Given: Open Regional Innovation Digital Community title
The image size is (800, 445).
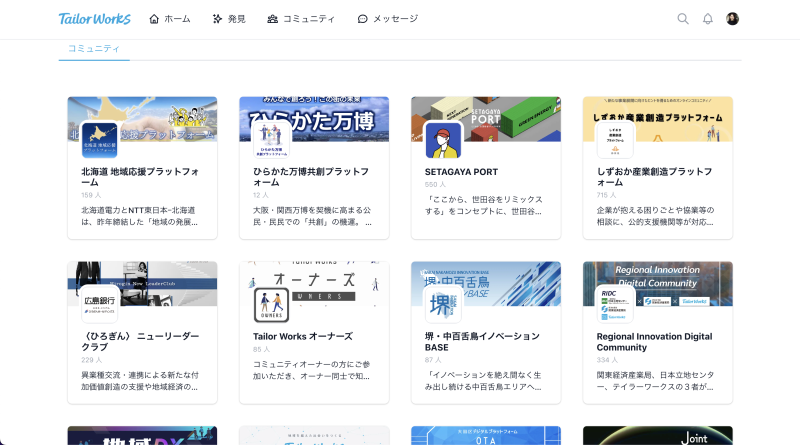Looking at the screenshot, I should pos(655,341).
